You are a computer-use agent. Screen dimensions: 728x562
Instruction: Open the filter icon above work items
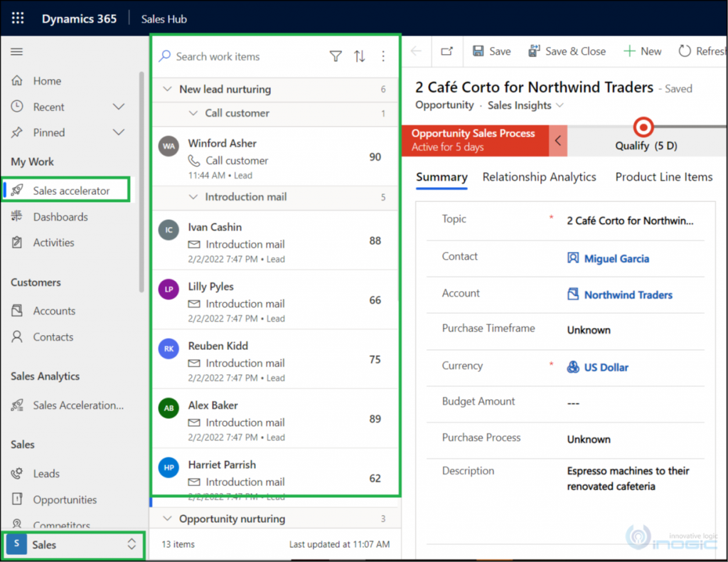pos(336,56)
